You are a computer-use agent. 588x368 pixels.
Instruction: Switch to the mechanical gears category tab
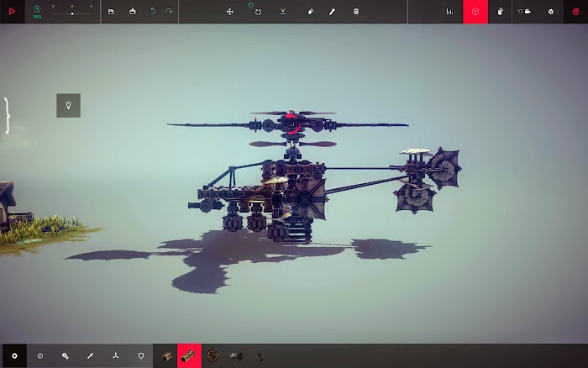[x=66, y=355]
